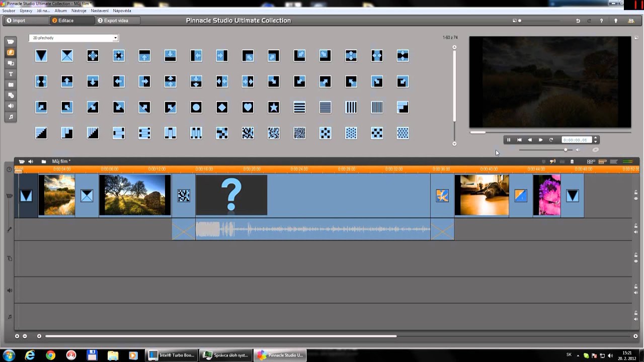The height and width of the screenshot is (362, 644).
Task: Open the Úpravy menu
Action: click(x=26, y=11)
